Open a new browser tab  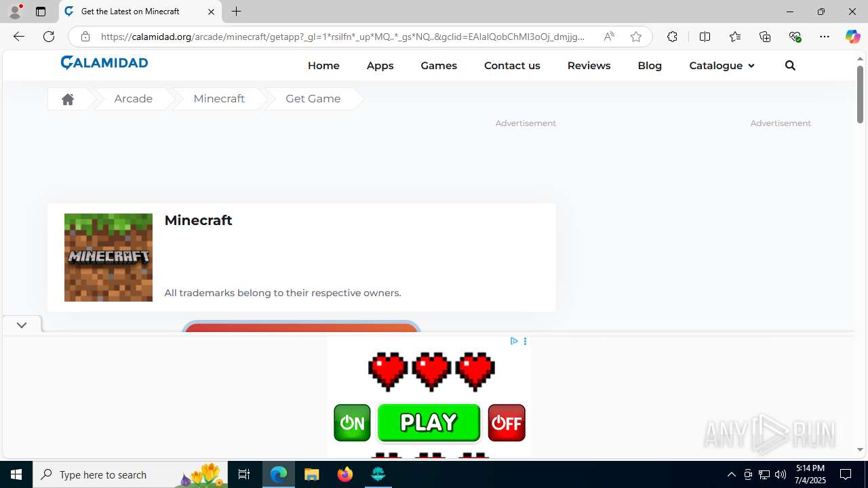tap(236, 12)
